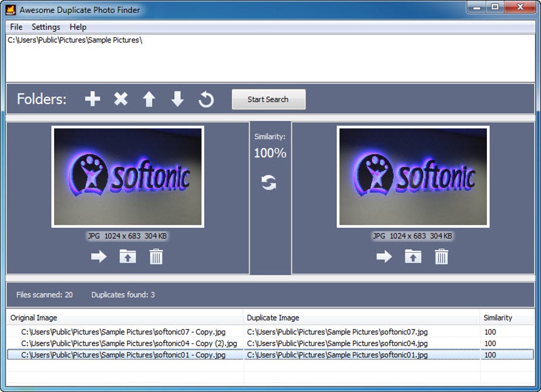Click the similarity value in softonic07 row
This screenshot has height=392, width=541.
point(490,332)
